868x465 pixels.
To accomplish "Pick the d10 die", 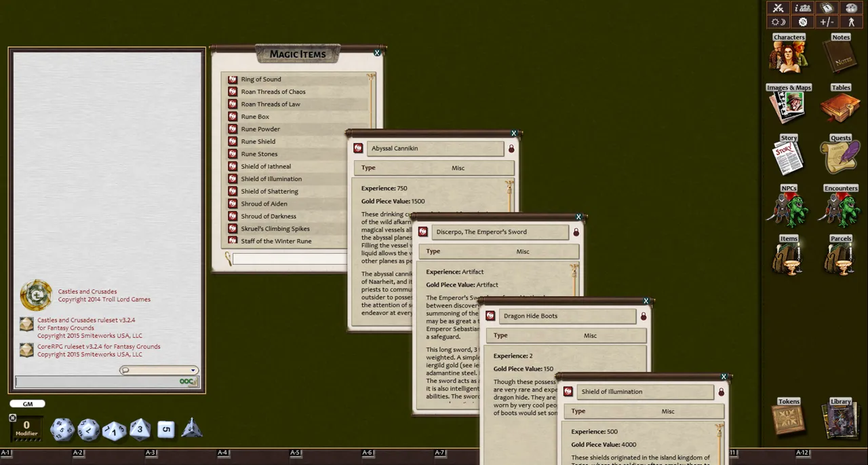I will [114, 430].
